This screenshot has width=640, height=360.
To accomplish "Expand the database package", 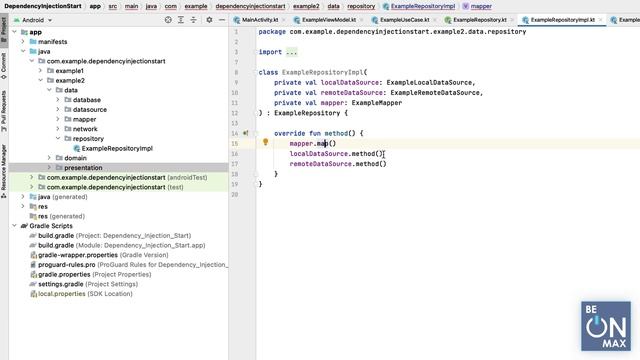I will [x=58, y=100].
